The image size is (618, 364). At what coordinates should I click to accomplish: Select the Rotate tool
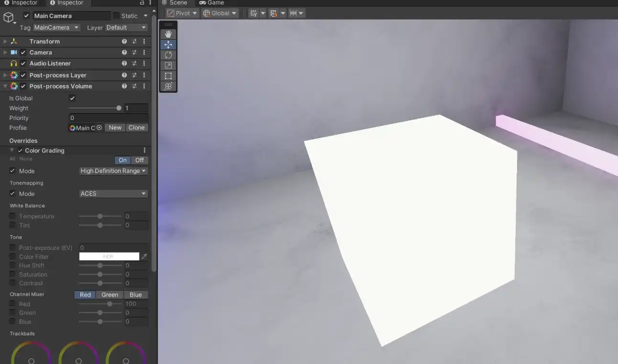point(168,55)
